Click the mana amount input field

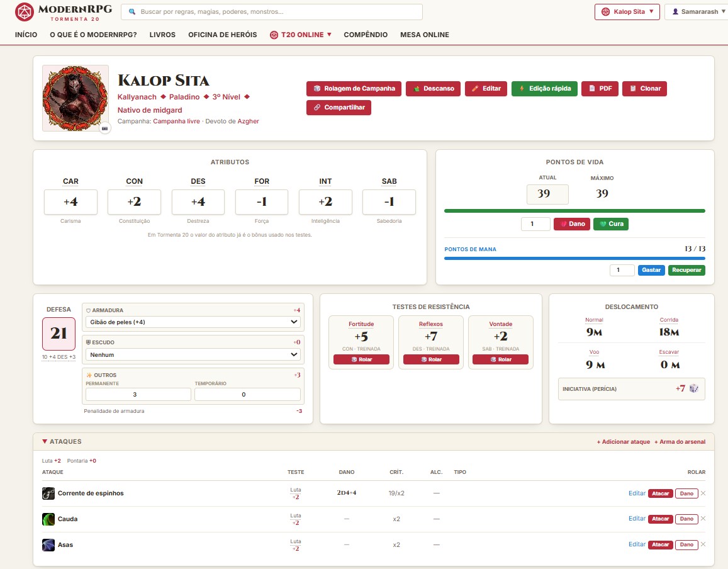coord(622,270)
